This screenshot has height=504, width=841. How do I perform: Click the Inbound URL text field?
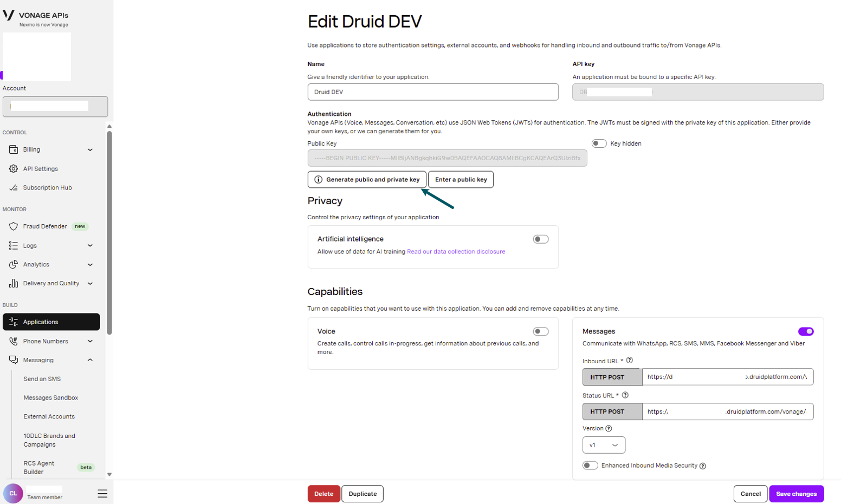tap(728, 377)
